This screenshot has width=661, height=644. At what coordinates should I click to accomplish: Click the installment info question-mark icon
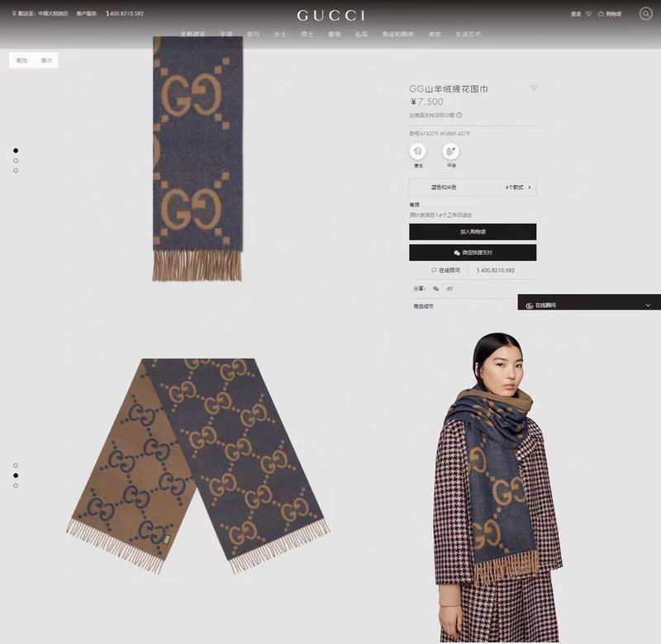[x=459, y=115]
